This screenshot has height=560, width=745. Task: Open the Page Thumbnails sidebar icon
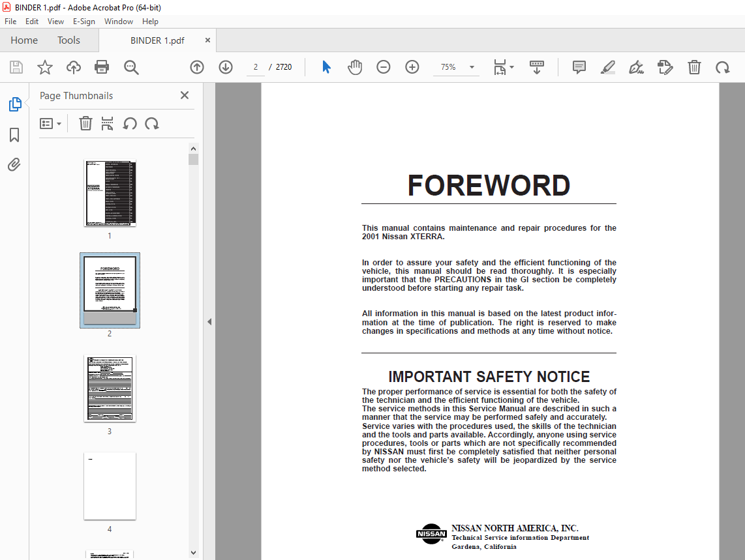15,104
